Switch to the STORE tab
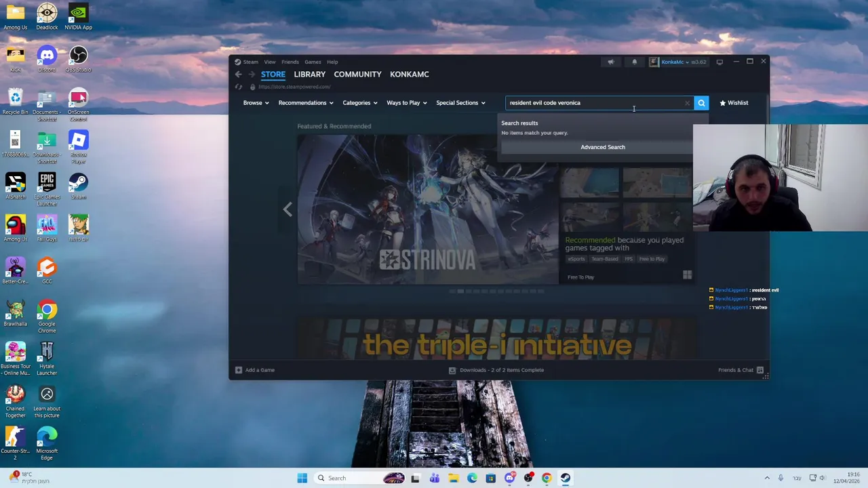The image size is (868, 488). pos(273,75)
